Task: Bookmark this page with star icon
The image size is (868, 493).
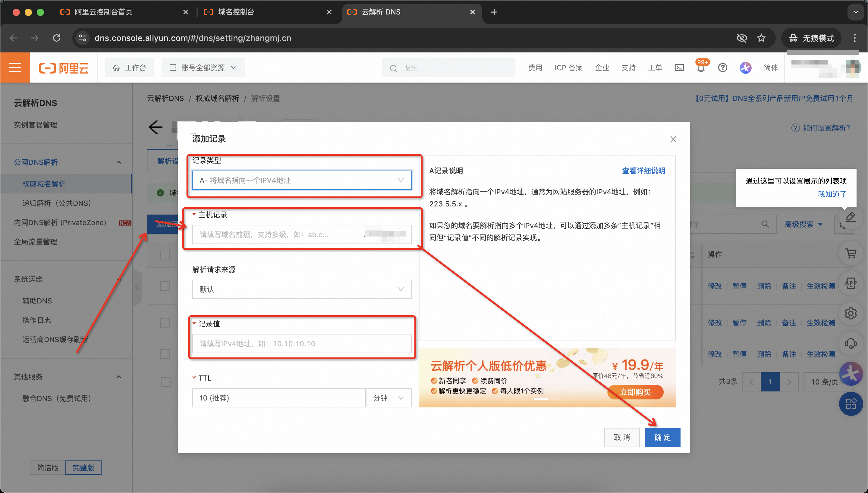Action: point(761,38)
